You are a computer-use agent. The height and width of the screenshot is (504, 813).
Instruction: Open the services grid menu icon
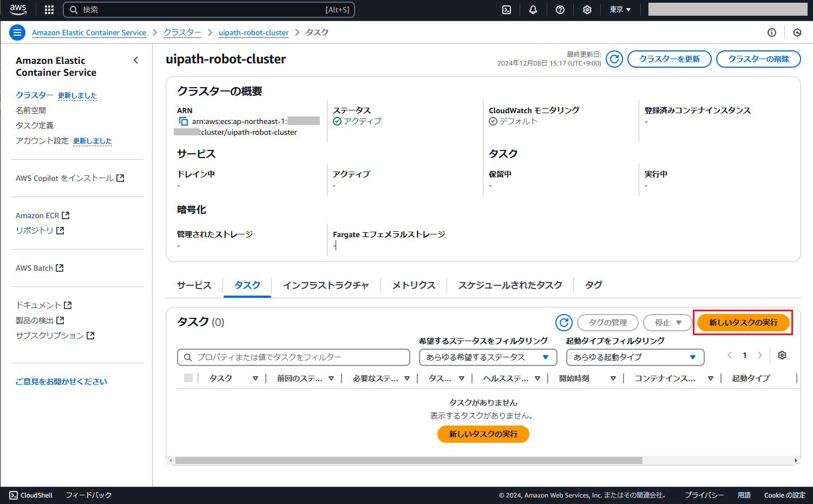[x=49, y=10]
